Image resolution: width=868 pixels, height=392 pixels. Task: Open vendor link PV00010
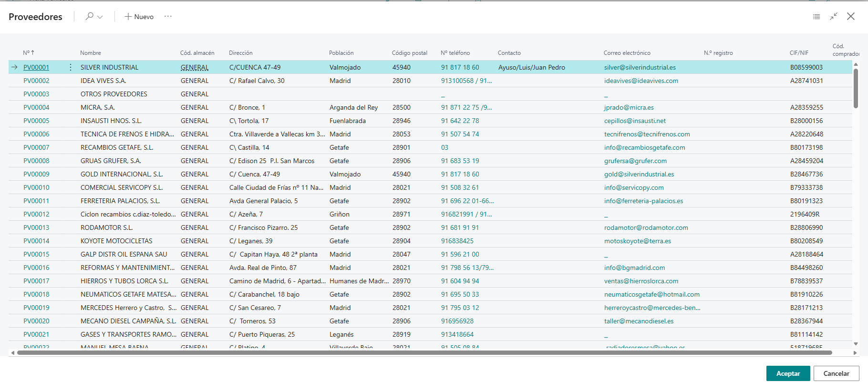(x=36, y=187)
